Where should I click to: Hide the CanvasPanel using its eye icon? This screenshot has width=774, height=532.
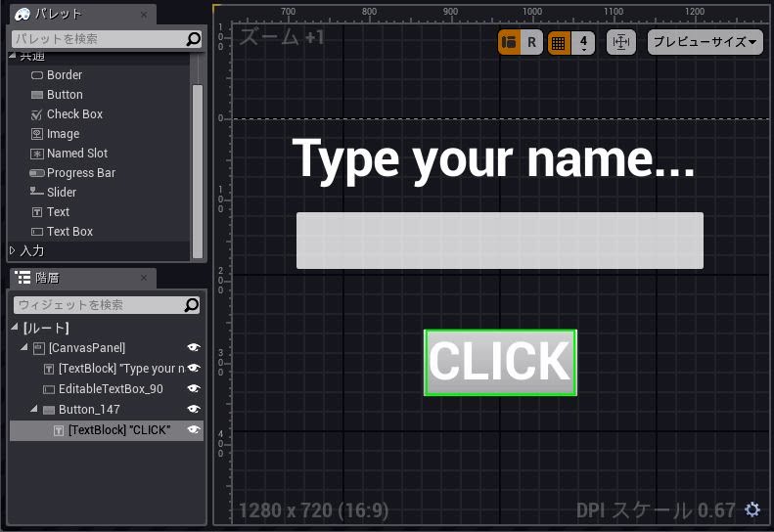194,348
